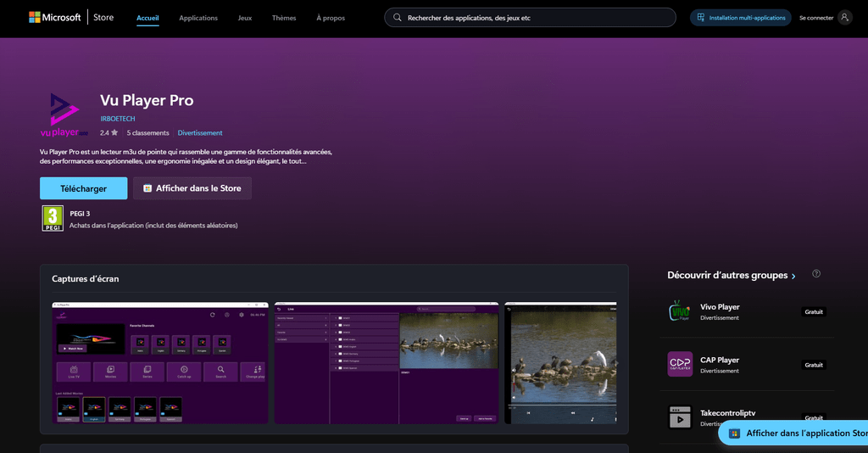Click the Gratuit badge for CAP Player
Image resolution: width=868 pixels, height=453 pixels.
[814, 365]
